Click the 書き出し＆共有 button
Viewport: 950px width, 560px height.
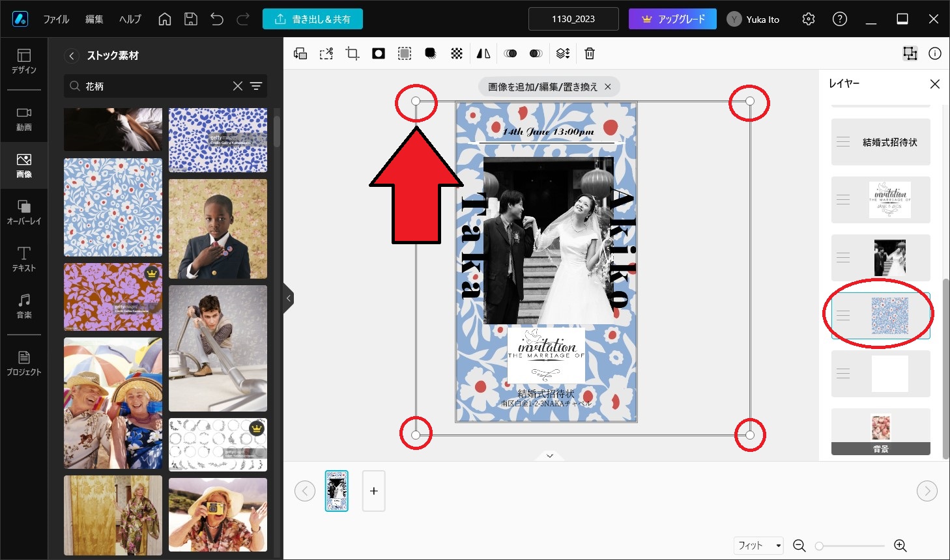(x=313, y=19)
